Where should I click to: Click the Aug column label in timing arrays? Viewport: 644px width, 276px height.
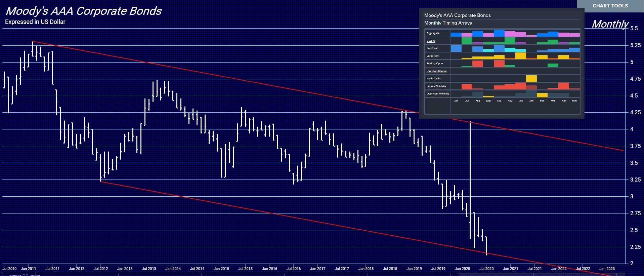477,101
